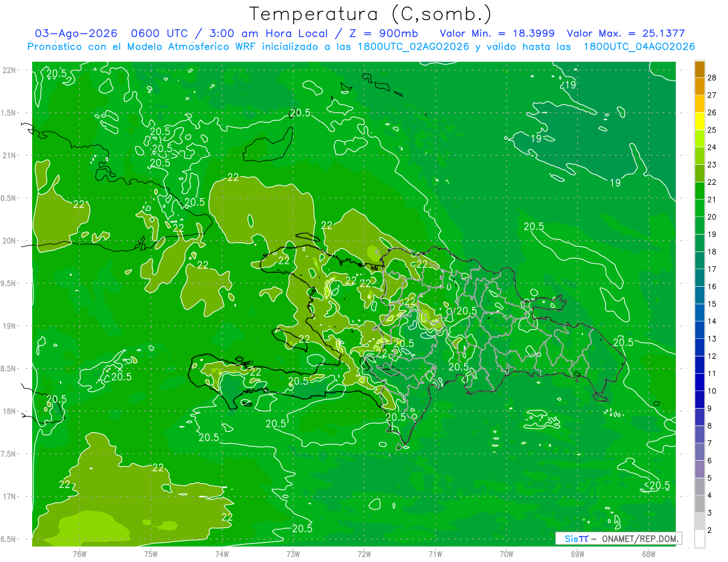Click the 71W longitude axis label

tap(435, 554)
